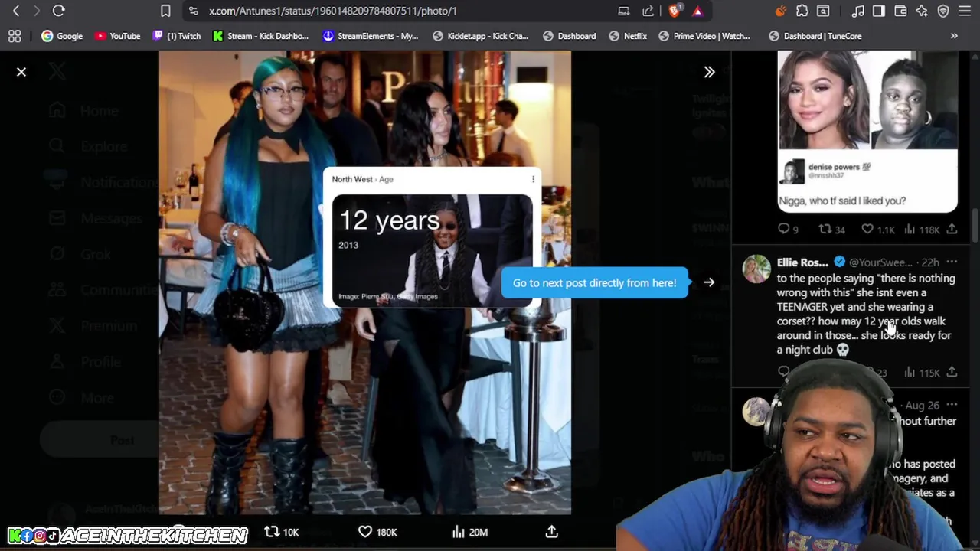Expand hidden bookmarks chevron
Screen dimensions: 980x551
[954, 36]
